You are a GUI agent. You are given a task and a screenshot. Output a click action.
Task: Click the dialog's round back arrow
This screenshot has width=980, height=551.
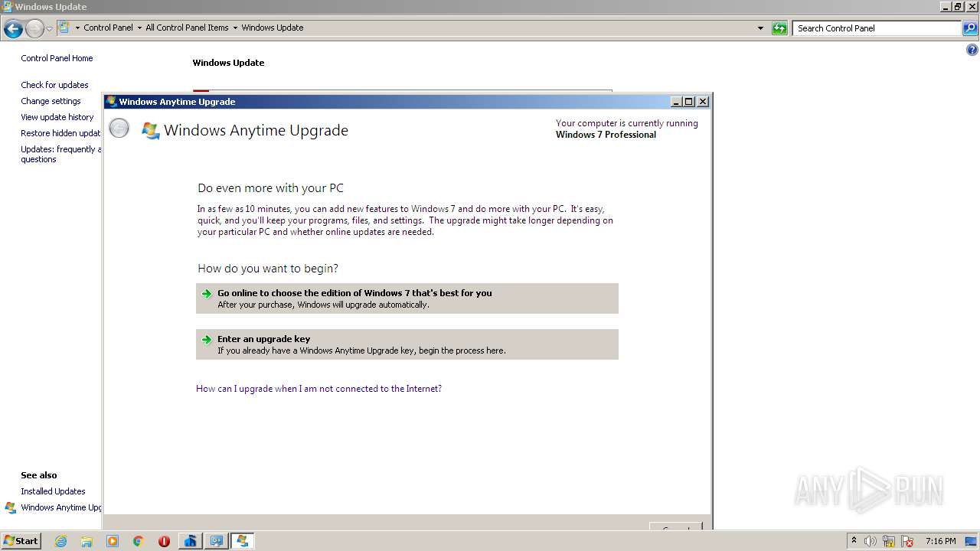(119, 129)
